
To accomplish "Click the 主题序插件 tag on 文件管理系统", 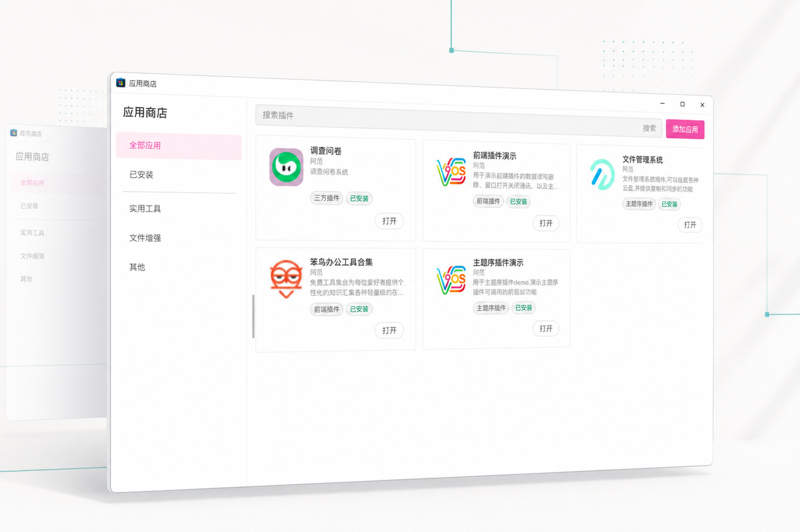I will click(639, 204).
